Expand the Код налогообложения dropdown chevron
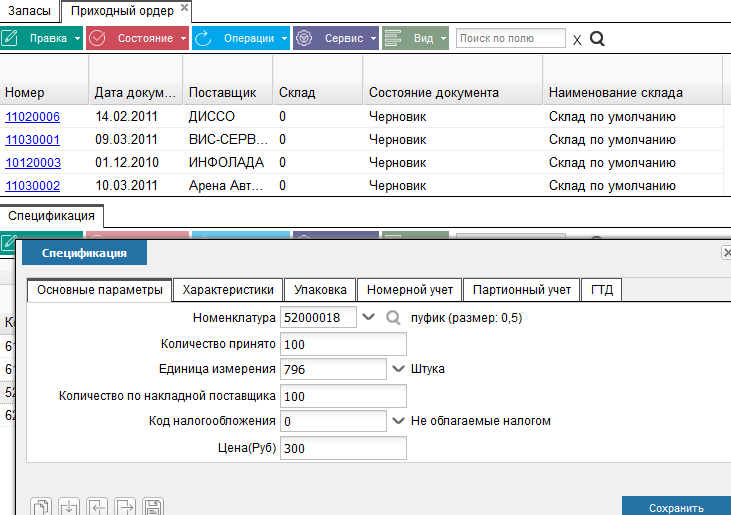Image resolution: width=731 pixels, height=515 pixels. point(398,421)
